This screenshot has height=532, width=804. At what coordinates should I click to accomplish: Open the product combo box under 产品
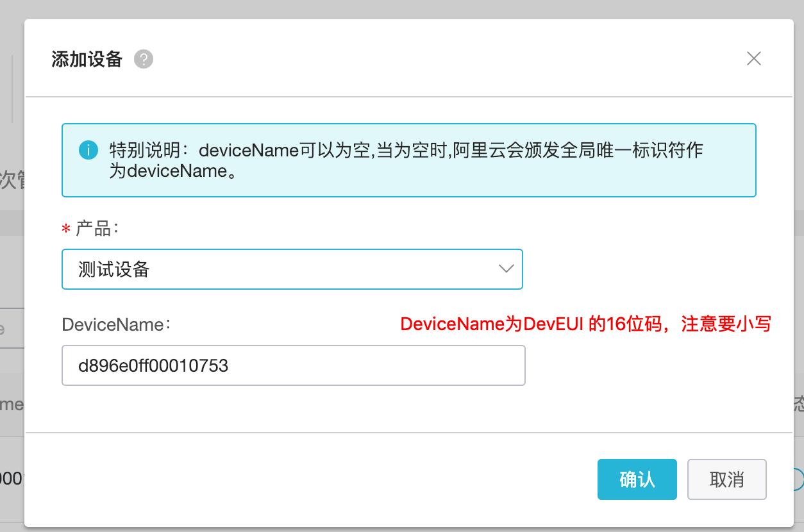tap(292, 269)
